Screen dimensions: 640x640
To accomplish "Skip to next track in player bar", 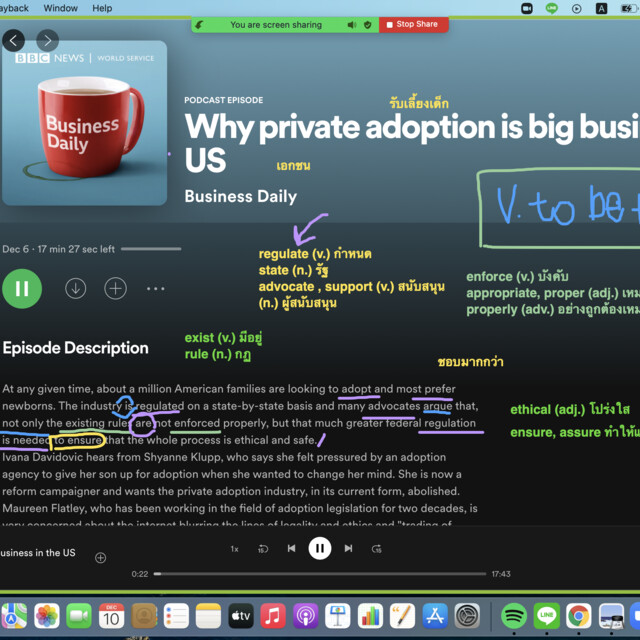I will point(348,548).
